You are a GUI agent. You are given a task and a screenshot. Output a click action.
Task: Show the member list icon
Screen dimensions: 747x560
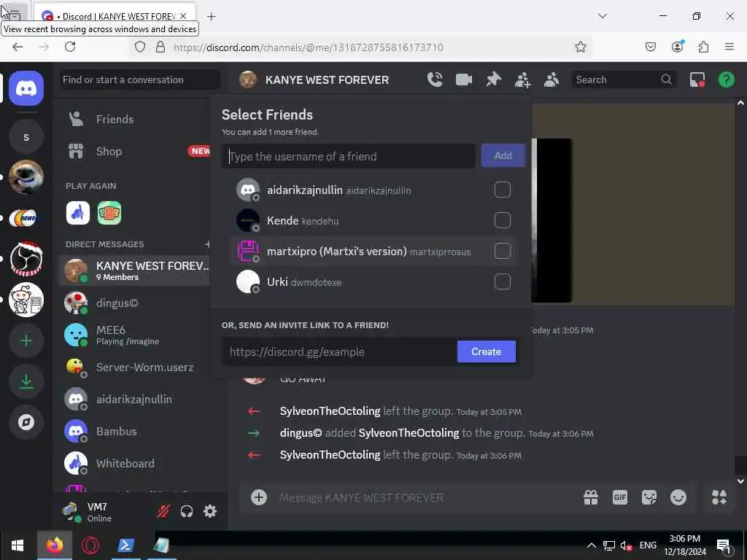[551, 79]
